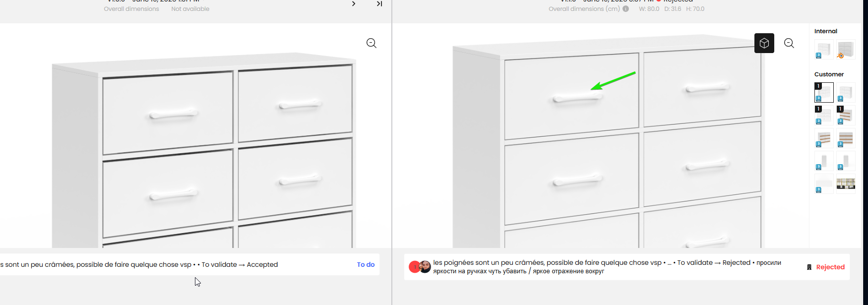Select Customer thumbnail with badge and wooden drawers
This screenshot has height=305, width=868.
(x=846, y=115)
